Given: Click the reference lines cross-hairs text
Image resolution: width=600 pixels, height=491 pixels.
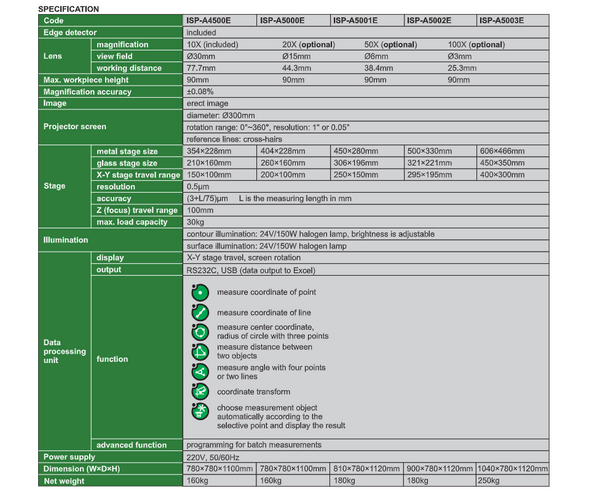Looking at the screenshot, I should pos(234,139).
